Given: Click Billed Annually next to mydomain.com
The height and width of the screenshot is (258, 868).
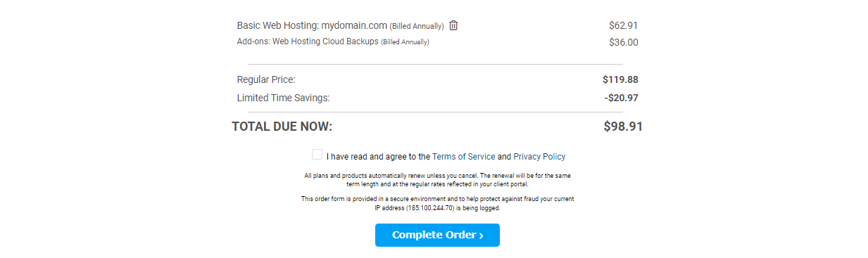Looking at the screenshot, I should 417,26.
